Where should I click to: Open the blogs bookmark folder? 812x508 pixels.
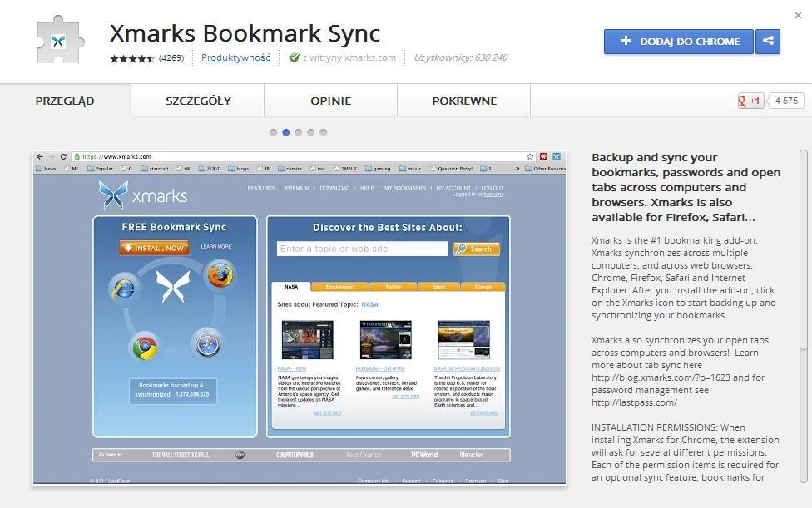[239, 169]
